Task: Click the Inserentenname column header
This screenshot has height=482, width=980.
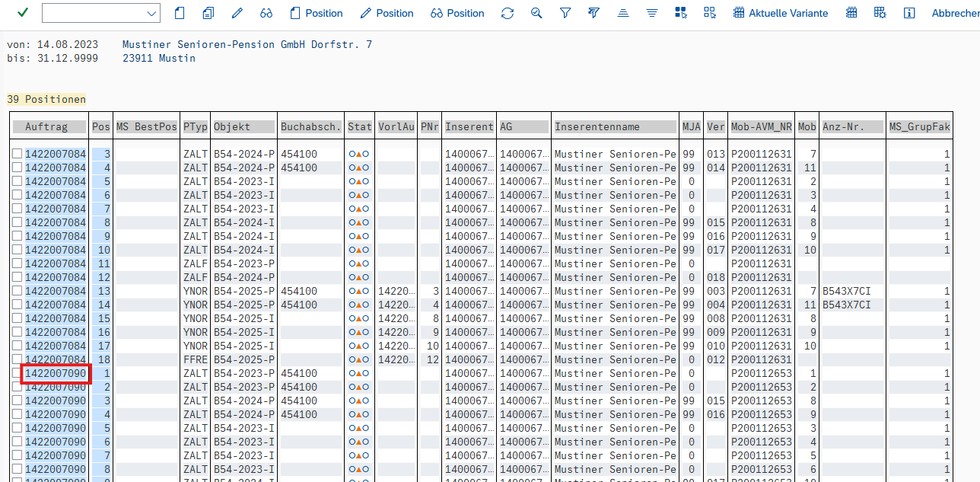Action: [x=615, y=126]
